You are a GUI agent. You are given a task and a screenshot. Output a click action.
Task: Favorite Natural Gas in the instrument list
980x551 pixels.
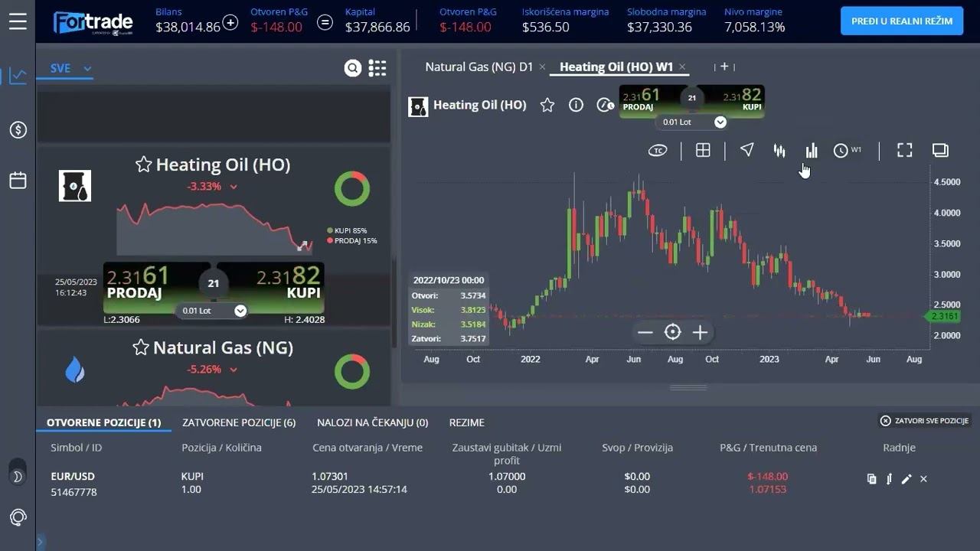pyautogui.click(x=141, y=347)
